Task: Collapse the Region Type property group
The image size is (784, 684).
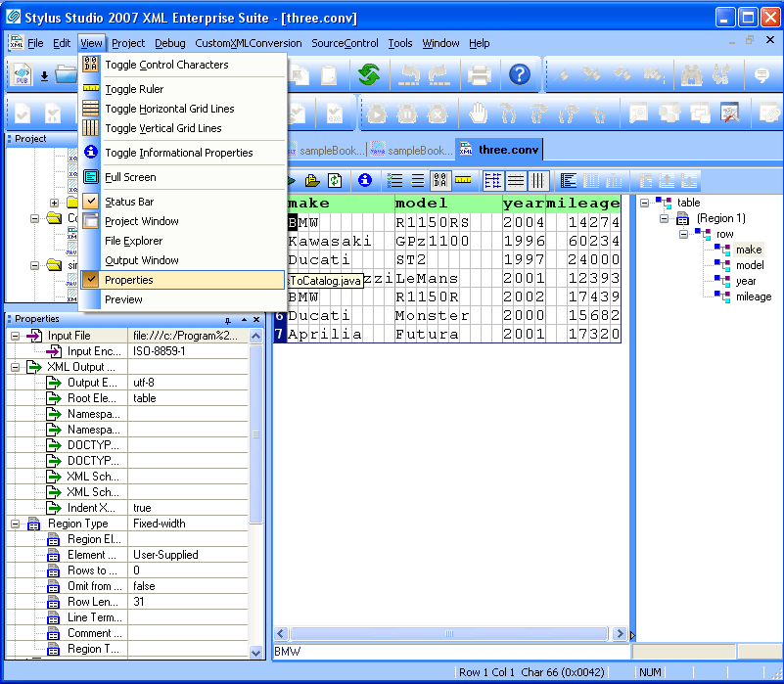Action: tap(15, 524)
